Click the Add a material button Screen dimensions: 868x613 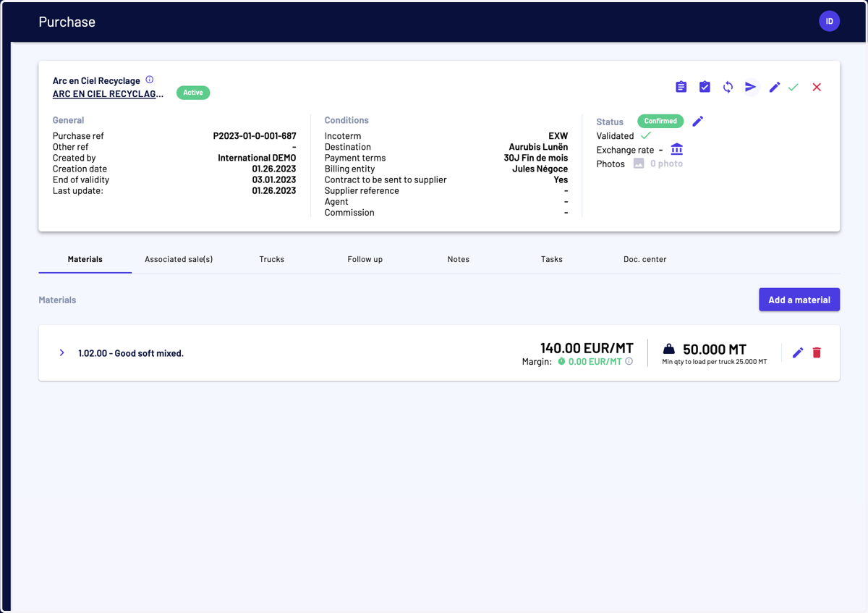799,300
